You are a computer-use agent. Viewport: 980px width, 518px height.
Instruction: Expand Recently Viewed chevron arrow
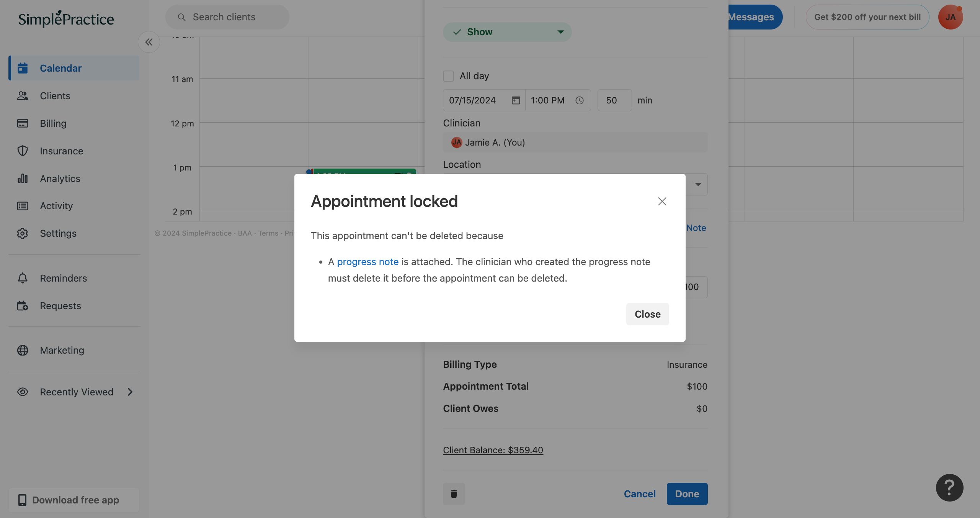click(130, 392)
